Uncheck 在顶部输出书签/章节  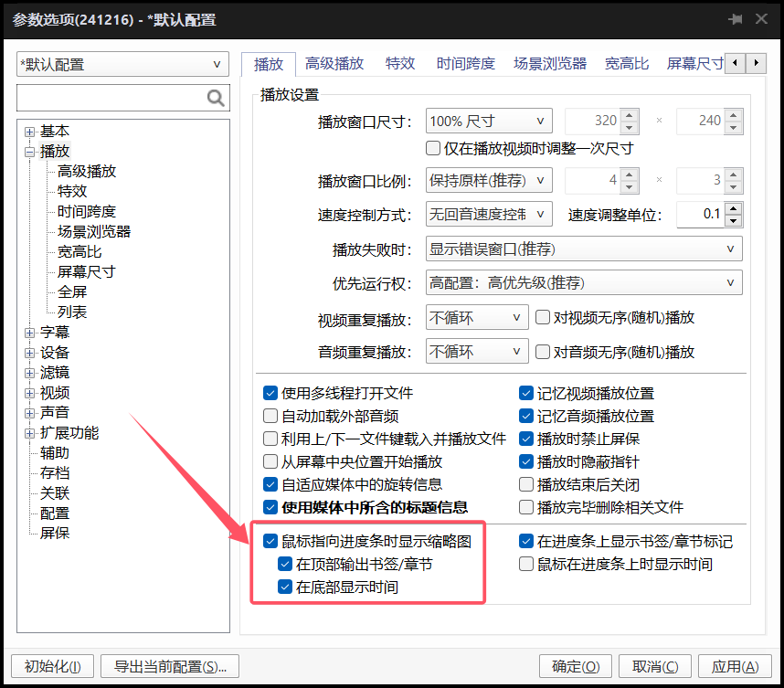[285, 564]
